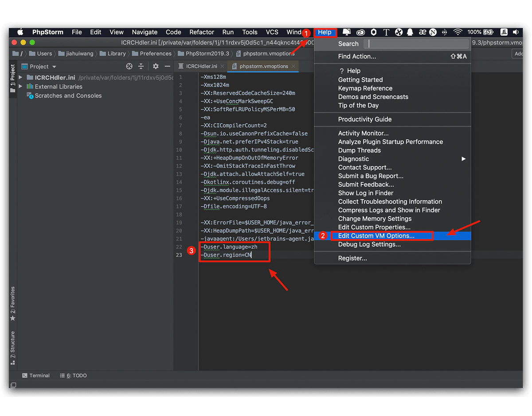This screenshot has width=532, height=416.
Task: Choose Change Memory Settings menu entry
Action: tap(392, 219)
